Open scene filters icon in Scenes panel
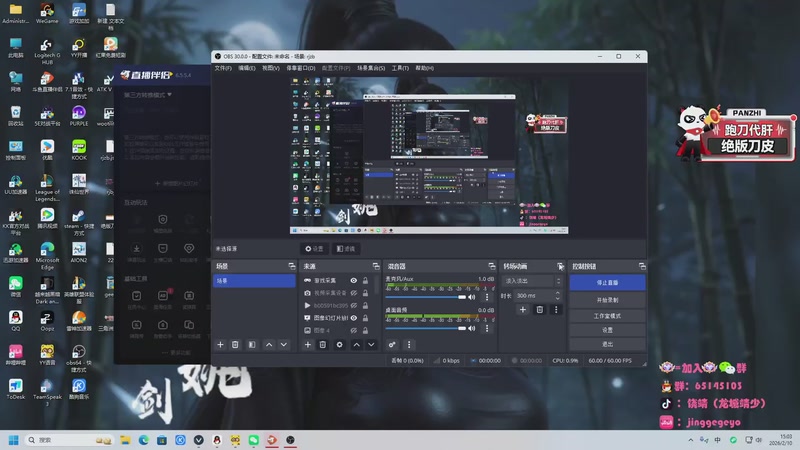This screenshot has height=450, width=800. tap(252, 345)
